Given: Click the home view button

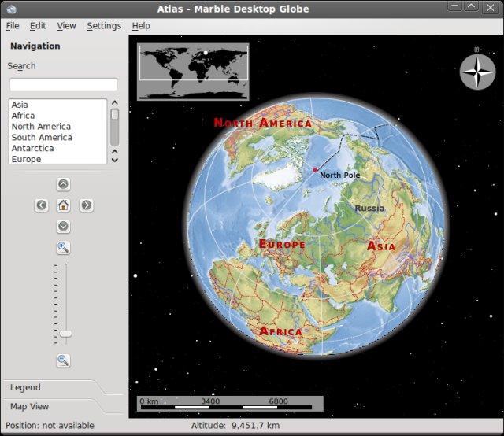Looking at the screenshot, I should point(63,205).
